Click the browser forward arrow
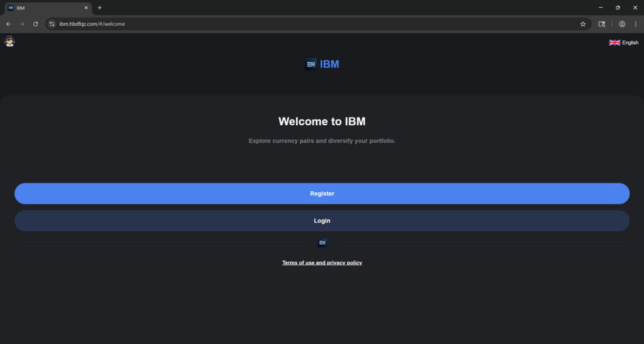 tap(22, 24)
